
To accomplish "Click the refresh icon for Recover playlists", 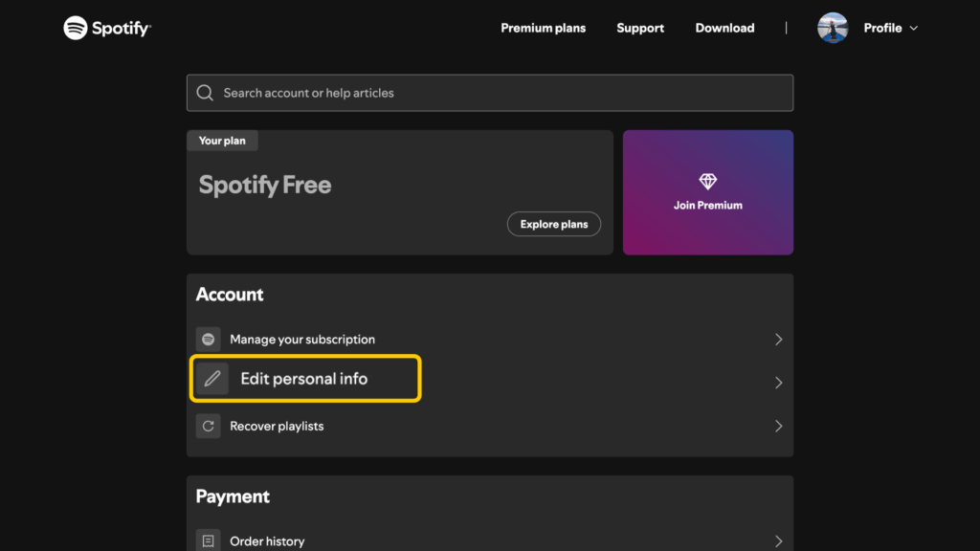I will [208, 426].
